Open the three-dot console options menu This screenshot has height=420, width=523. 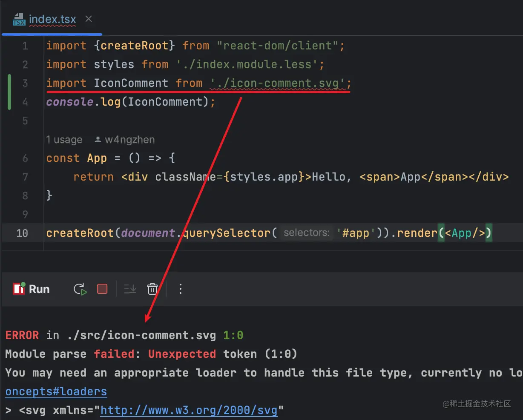coord(181,289)
